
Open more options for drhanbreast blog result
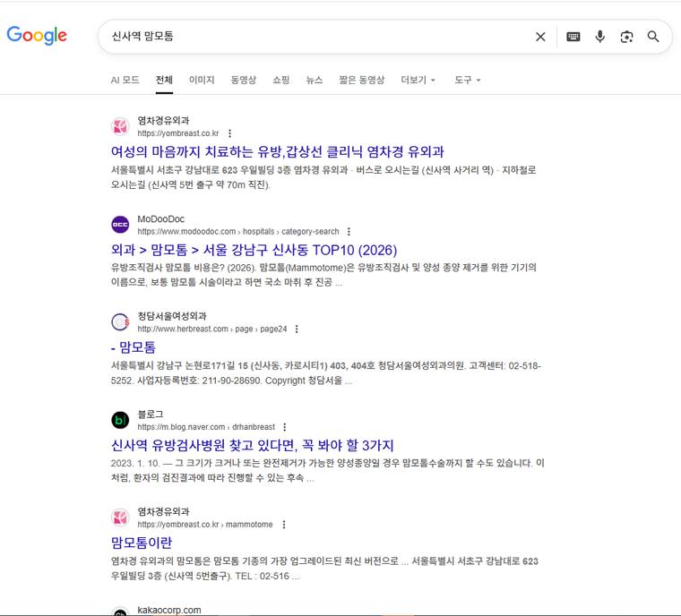coord(284,427)
